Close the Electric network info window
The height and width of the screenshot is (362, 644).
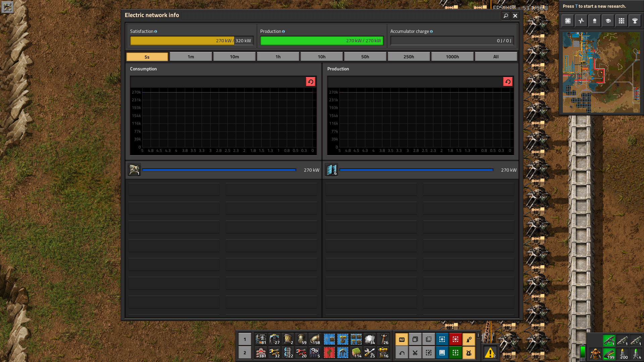pos(515,16)
